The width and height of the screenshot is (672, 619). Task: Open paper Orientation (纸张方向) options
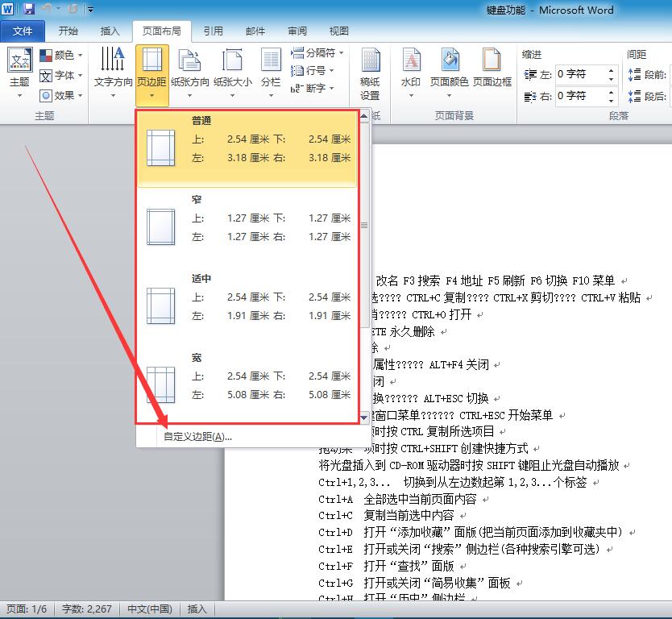click(189, 72)
